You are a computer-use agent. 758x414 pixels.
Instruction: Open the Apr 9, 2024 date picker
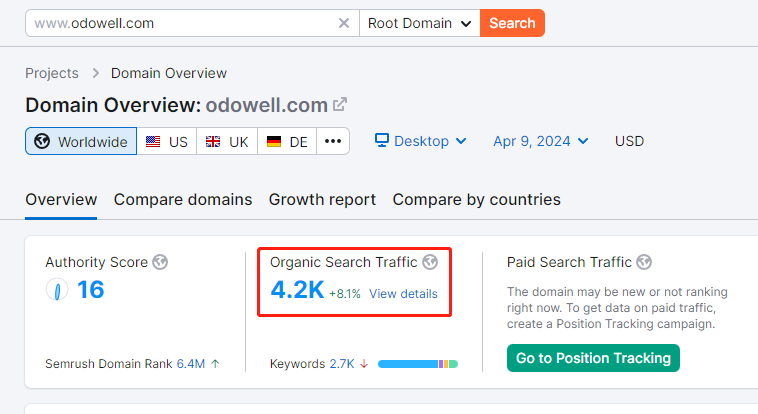(x=540, y=141)
